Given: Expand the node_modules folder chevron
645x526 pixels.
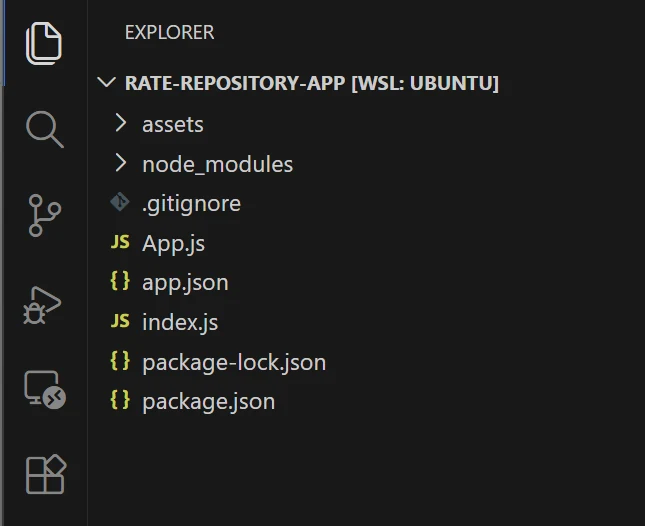Looking at the screenshot, I should [121, 163].
